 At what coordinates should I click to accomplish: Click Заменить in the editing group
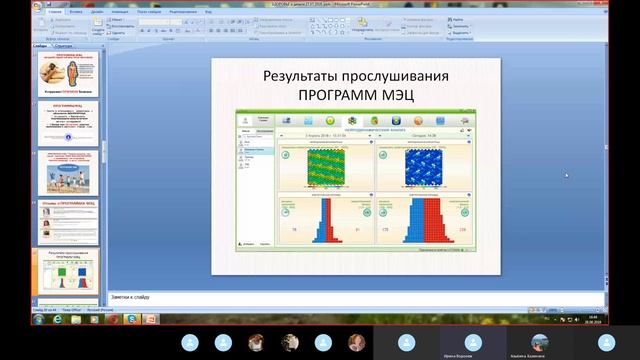point(458,26)
